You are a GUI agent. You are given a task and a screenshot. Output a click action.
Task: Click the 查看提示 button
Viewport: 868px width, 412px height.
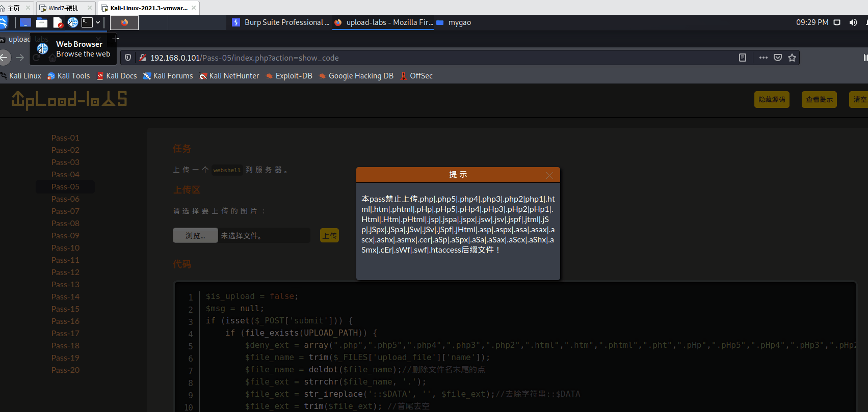point(820,100)
